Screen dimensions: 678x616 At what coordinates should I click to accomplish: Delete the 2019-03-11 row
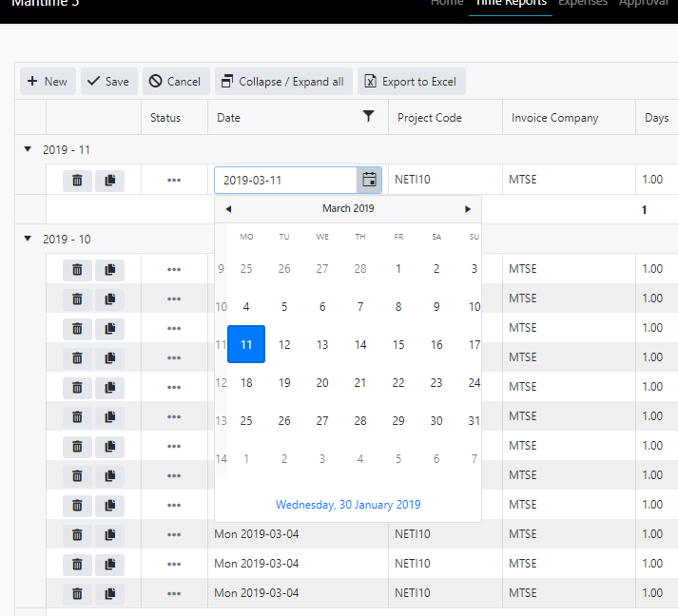tap(77, 181)
